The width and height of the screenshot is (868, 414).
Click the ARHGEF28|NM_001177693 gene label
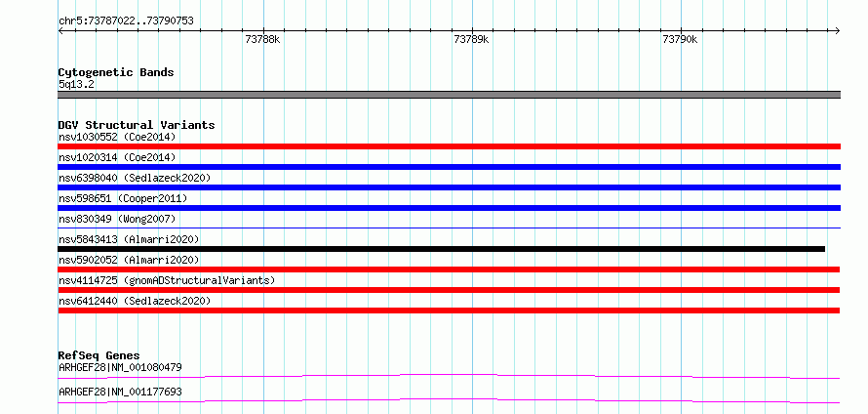pos(120,392)
